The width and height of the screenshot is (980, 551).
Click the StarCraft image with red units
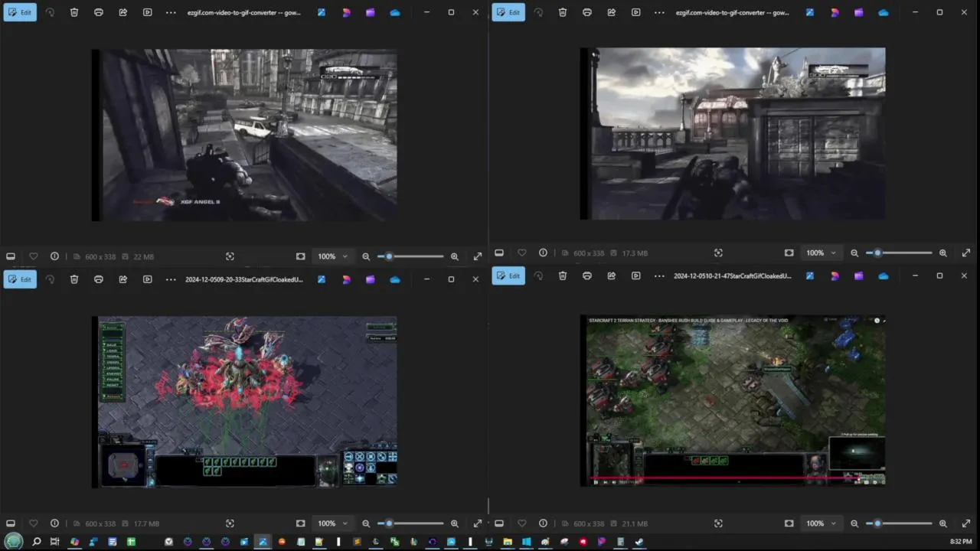tap(245, 402)
